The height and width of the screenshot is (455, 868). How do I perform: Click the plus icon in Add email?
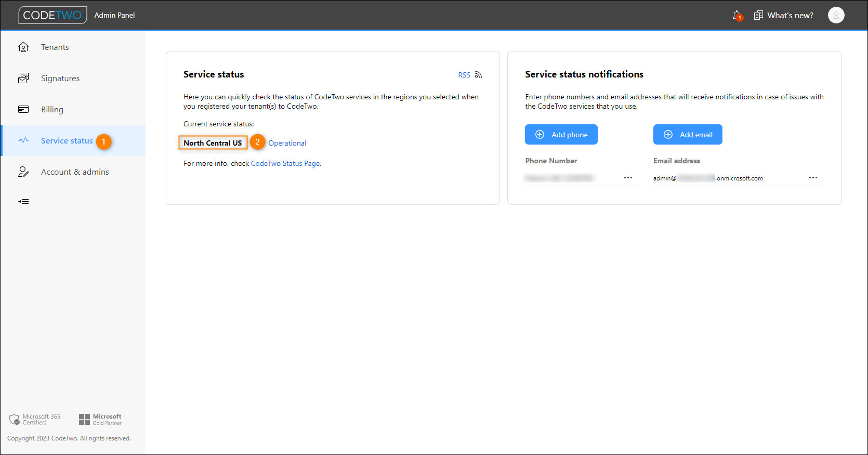coord(668,135)
